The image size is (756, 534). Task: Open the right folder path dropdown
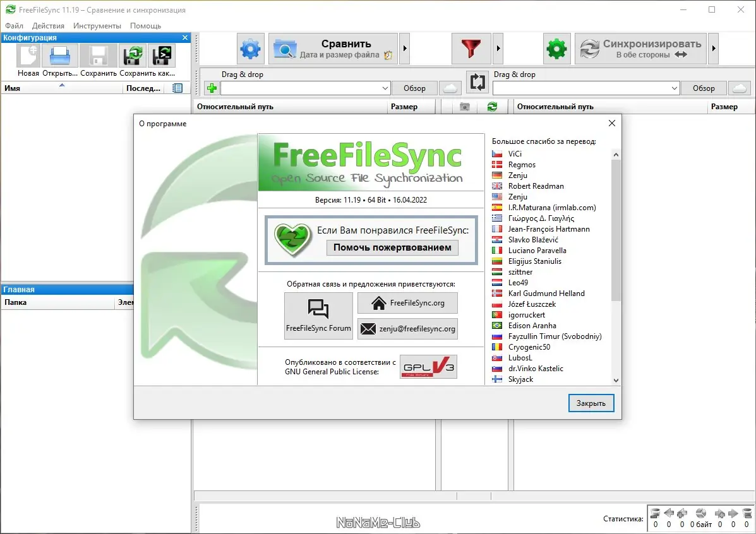(674, 88)
